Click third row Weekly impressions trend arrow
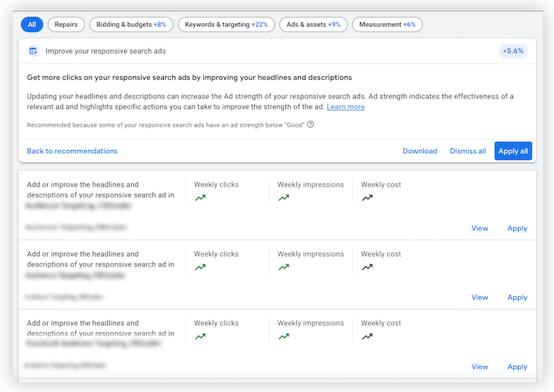 tap(284, 336)
